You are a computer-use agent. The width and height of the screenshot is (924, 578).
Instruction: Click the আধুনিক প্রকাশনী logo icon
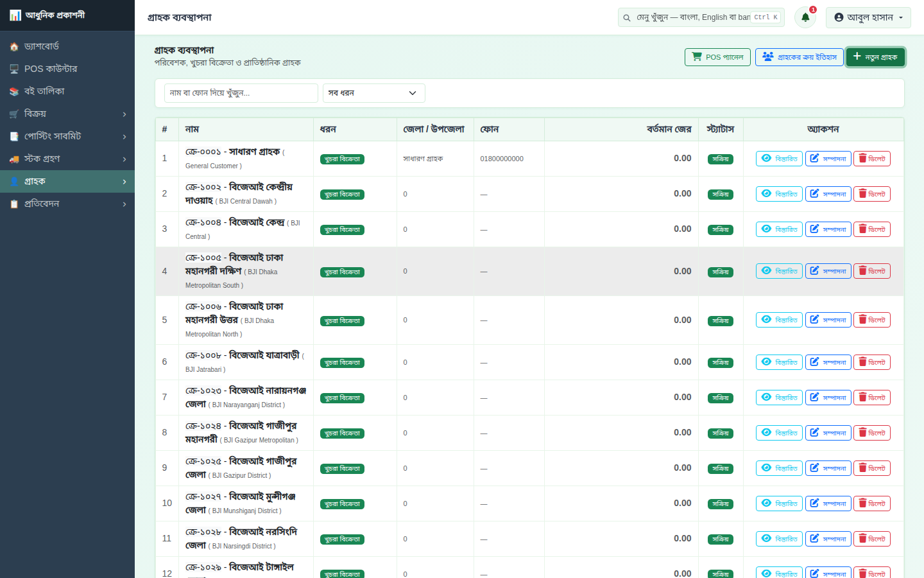15,15
